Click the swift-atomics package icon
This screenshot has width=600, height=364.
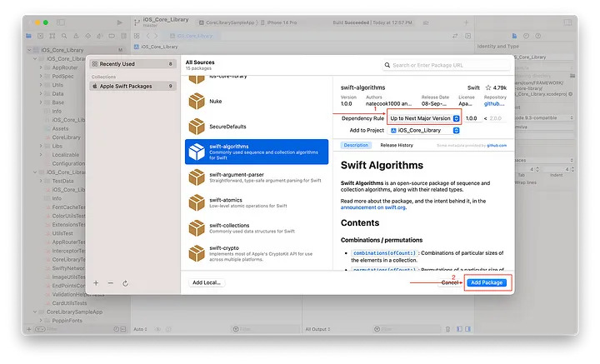coord(197,203)
